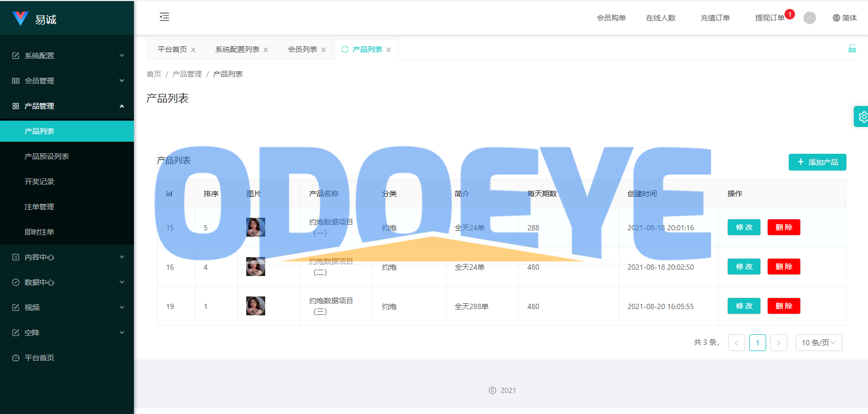
Task: Open 即时注单 in sidebar
Action: click(x=67, y=232)
